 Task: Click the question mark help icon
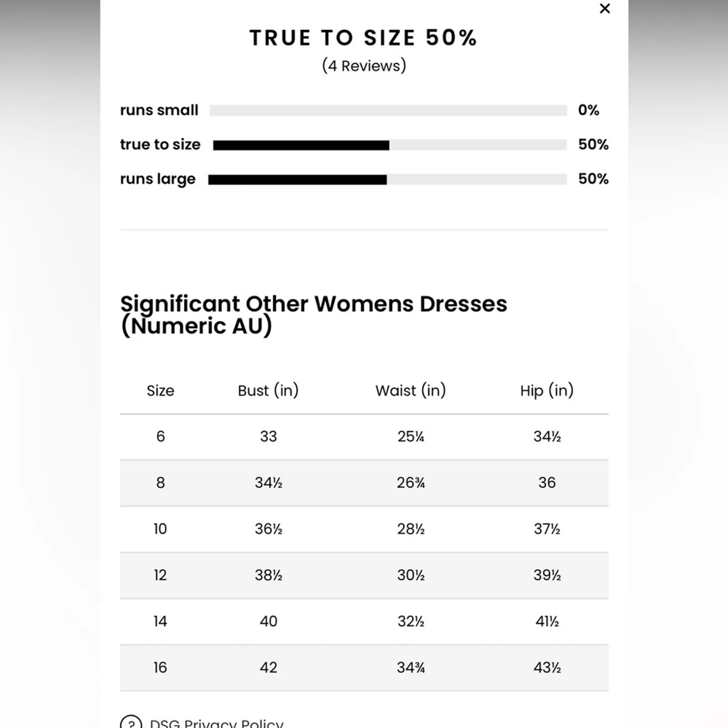coord(131,723)
